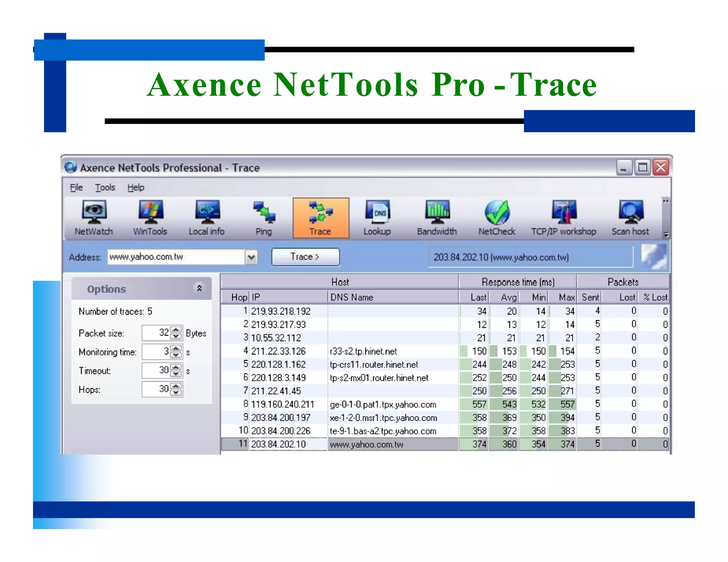728x562 pixels.
Task: Open the DNS Lookup tool
Action: [377, 218]
